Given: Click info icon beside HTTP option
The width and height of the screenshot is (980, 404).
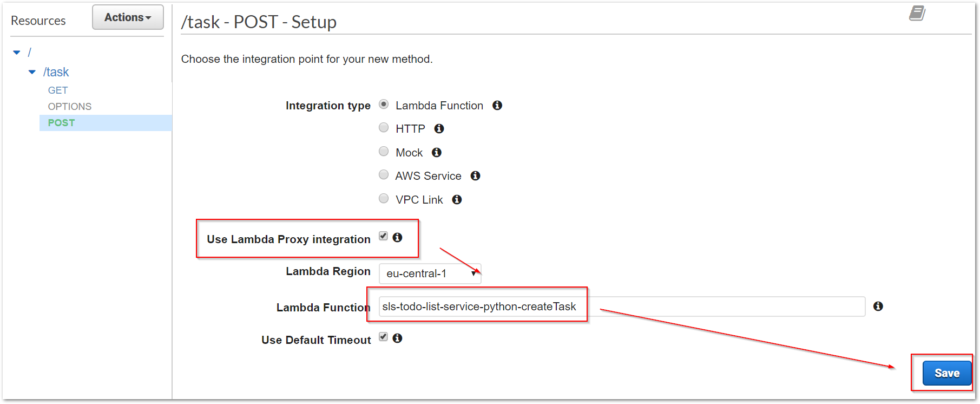Looking at the screenshot, I should (x=439, y=128).
